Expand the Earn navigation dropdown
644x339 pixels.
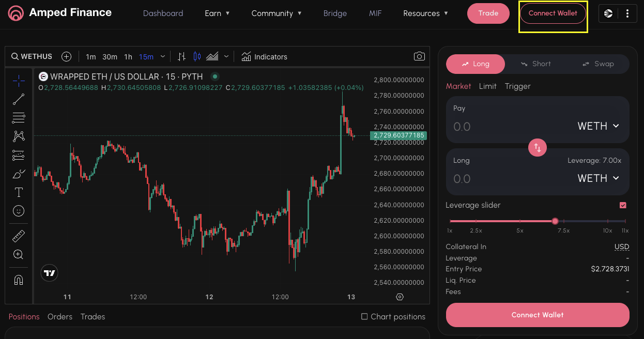coord(217,13)
